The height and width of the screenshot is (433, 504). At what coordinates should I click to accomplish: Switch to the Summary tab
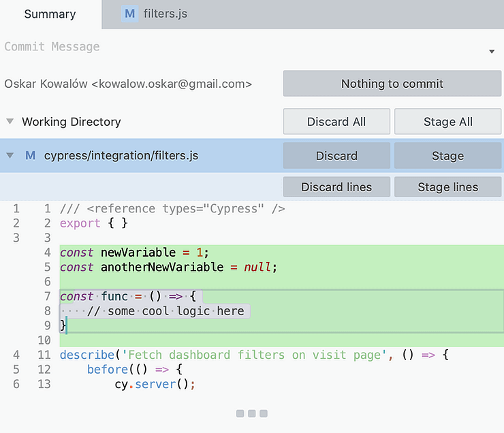50,14
